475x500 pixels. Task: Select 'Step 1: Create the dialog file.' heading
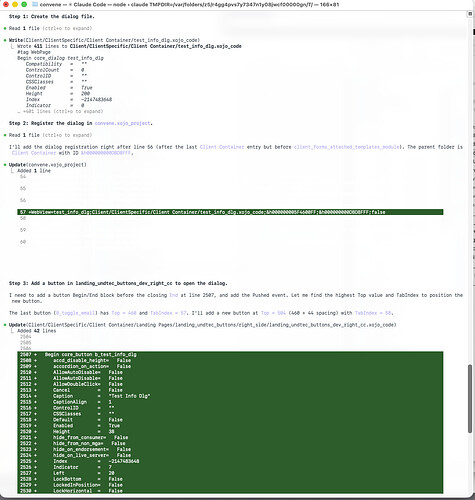[52, 16]
